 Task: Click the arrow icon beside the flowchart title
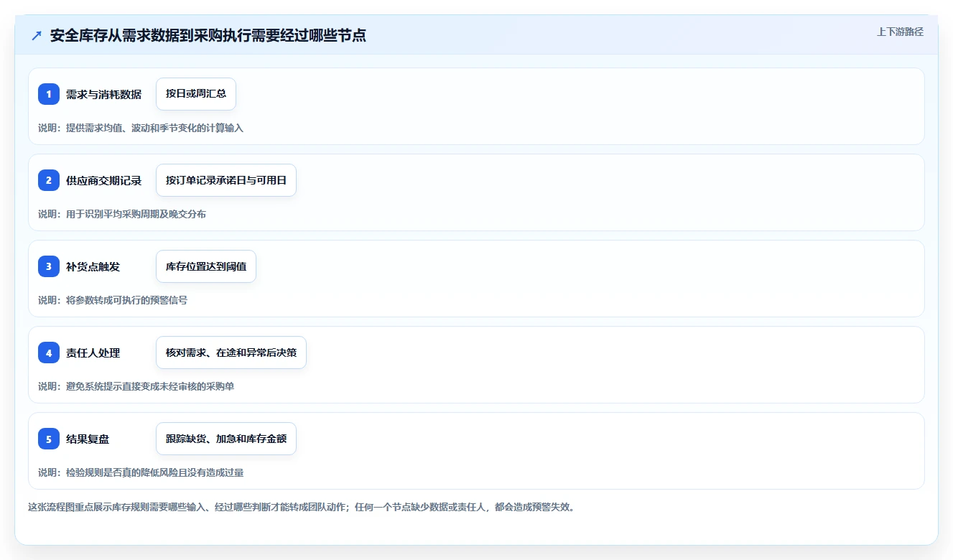point(37,36)
